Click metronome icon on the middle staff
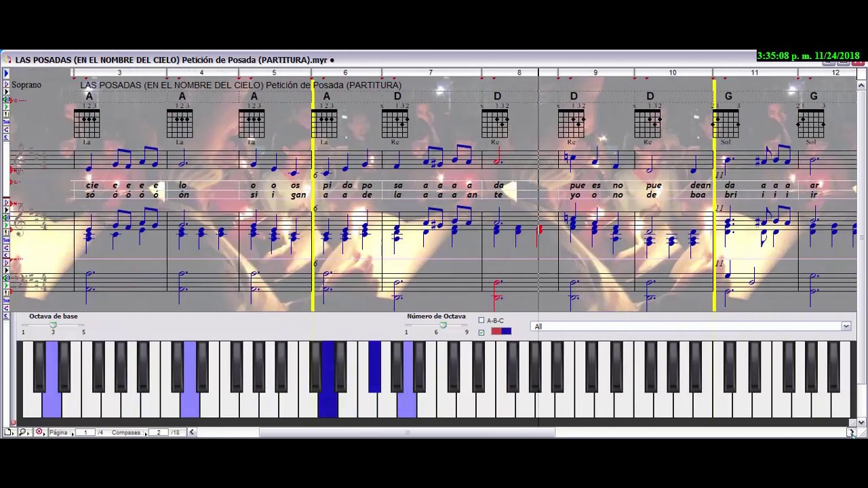The height and width of the screenshot is (488, 868). [6, 232]
